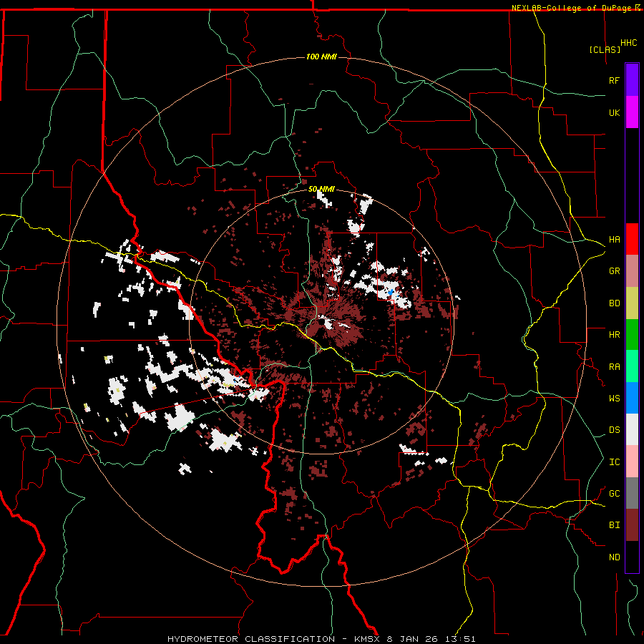Screen dimensions: 644x644
Task: Select the GC gray legend swatch
Action: pos(632,493)
